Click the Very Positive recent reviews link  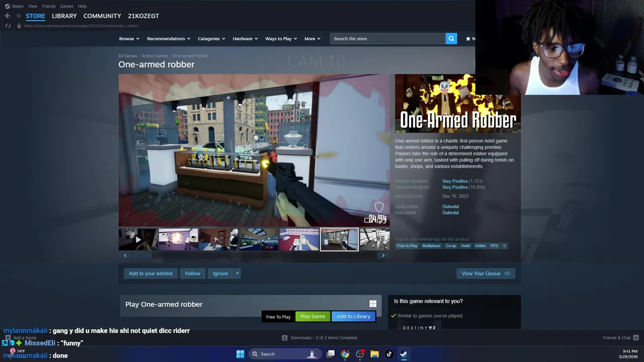455,181
